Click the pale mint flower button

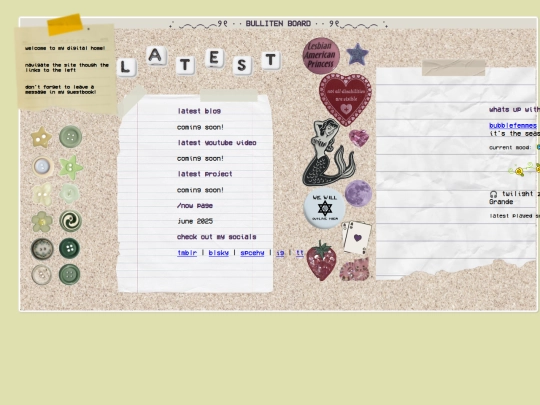[70, 193]
